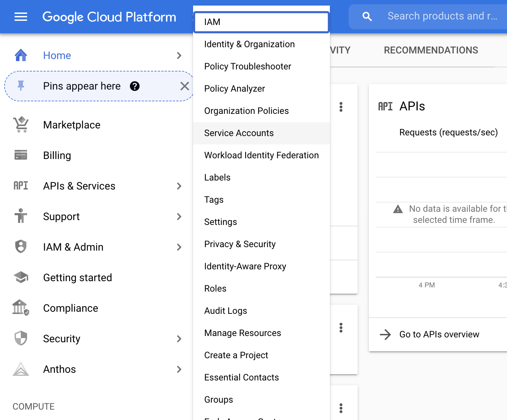Click the search products input field

[x=442, y=16]
